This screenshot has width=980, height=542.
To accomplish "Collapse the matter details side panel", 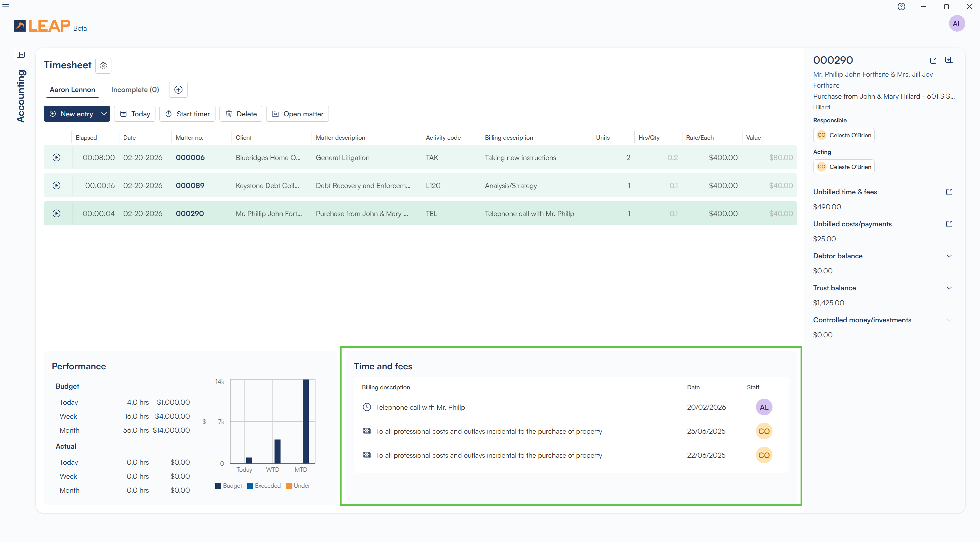I will pos(949,60).
